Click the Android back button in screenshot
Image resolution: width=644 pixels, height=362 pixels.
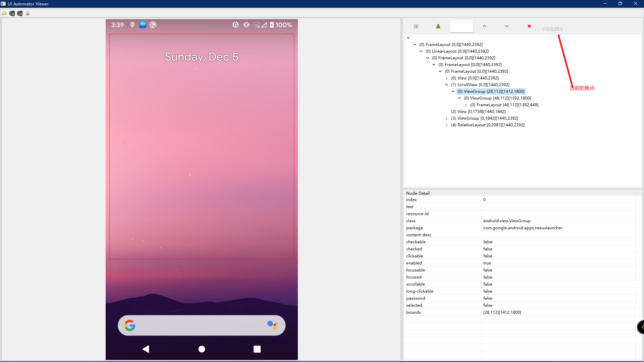tap(146, 349)
